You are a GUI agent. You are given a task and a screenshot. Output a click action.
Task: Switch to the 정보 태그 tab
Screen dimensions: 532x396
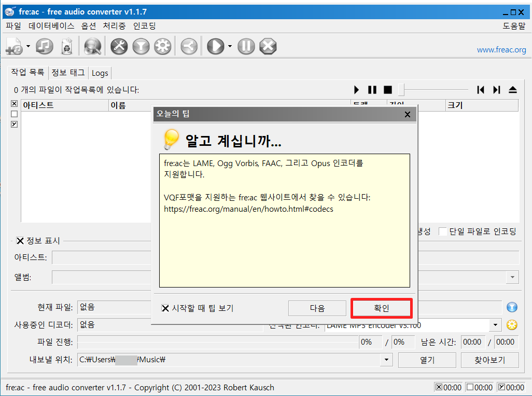point(68,73)
